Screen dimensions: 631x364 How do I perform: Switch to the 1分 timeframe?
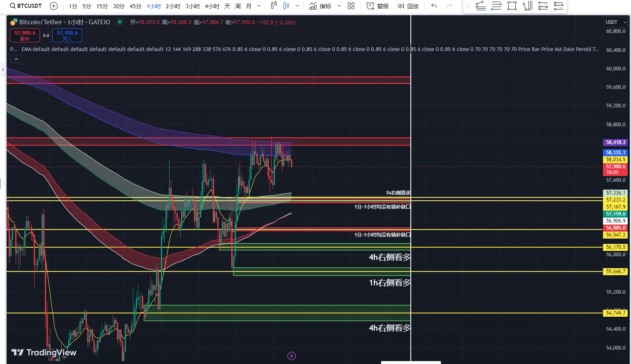(73, 6)
